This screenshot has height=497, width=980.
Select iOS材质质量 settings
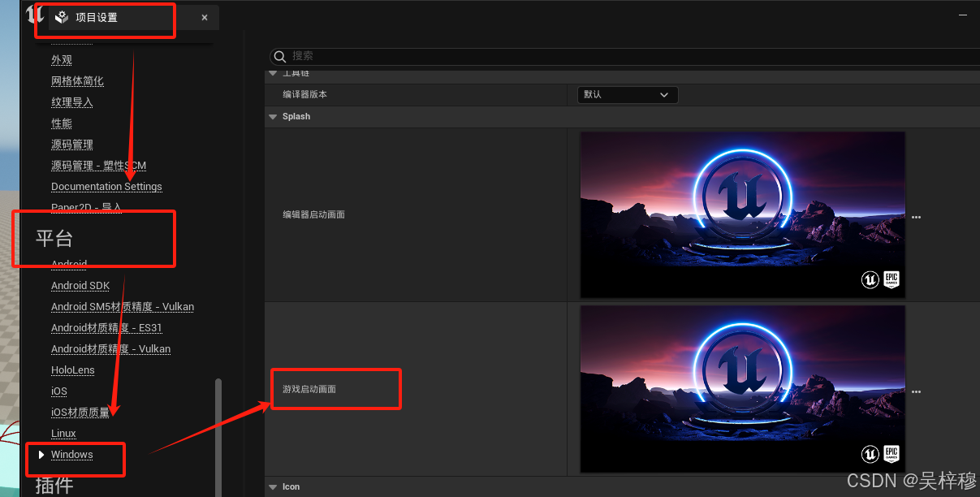tap(80, 413)
